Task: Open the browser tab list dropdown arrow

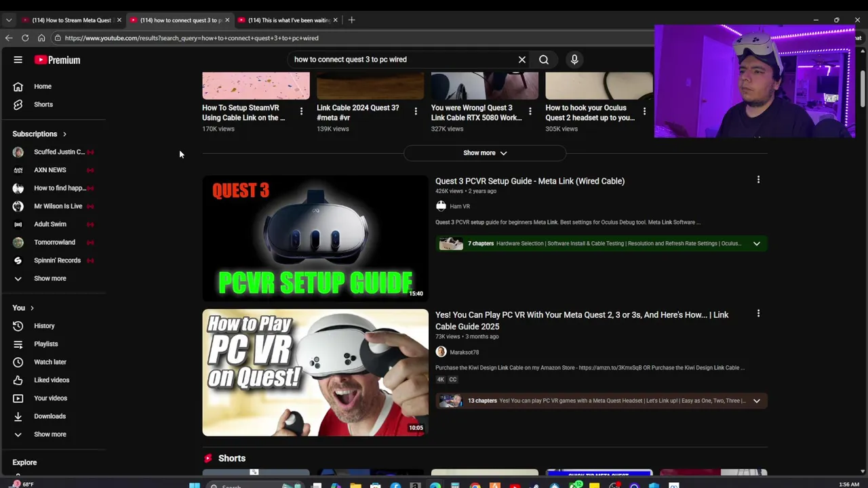Action: tap(9, 20)
